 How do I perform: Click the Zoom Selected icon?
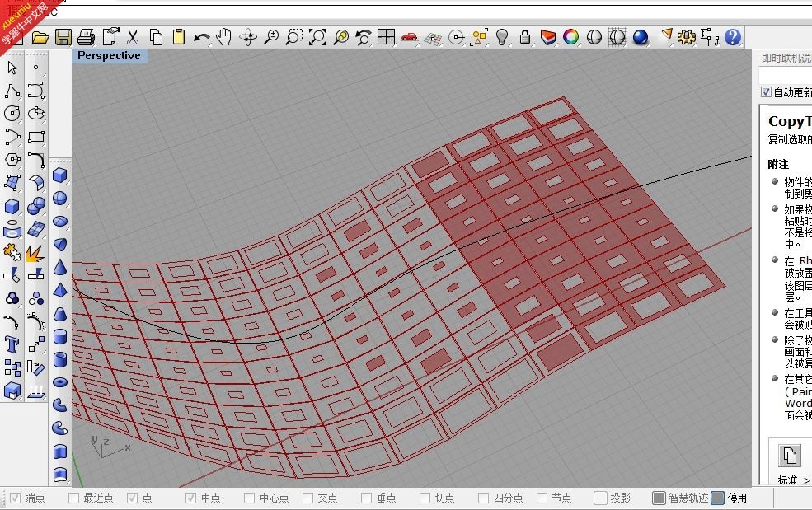340,37
